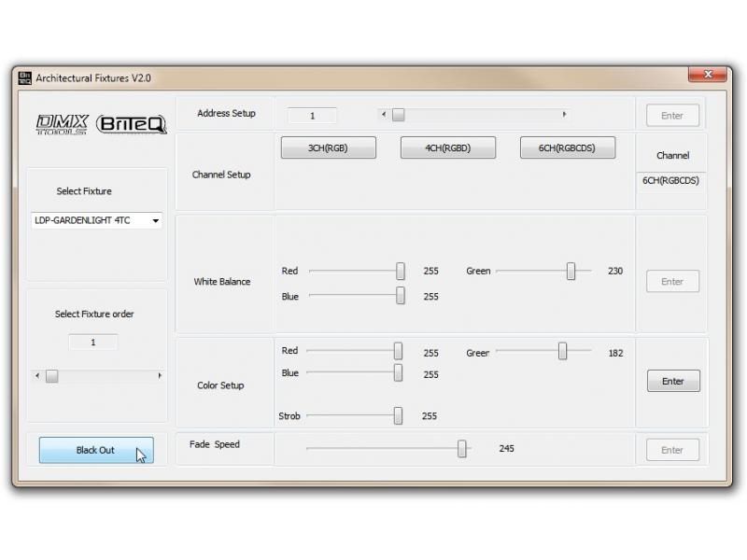Open the Select Fixture dropdown
747x560 pixels.
155,220
